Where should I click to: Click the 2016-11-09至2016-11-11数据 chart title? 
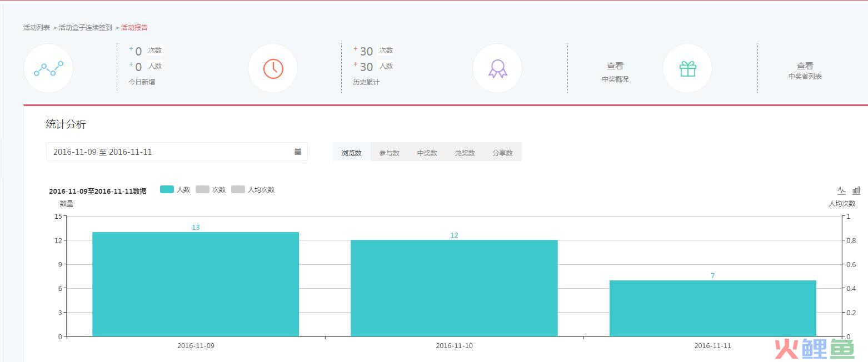click(98, 191)
